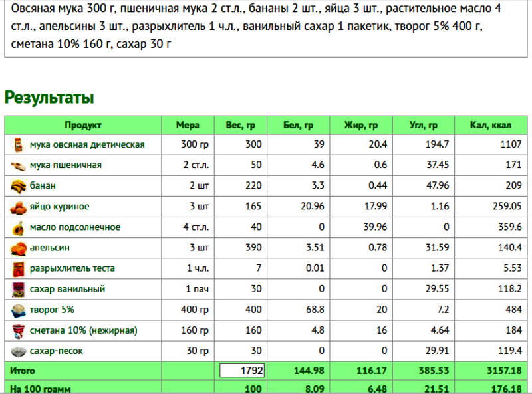Image resolution: width=532 pixels, height=394 pixels.
Task: Click the Мера column header
Action: point(188,125)
